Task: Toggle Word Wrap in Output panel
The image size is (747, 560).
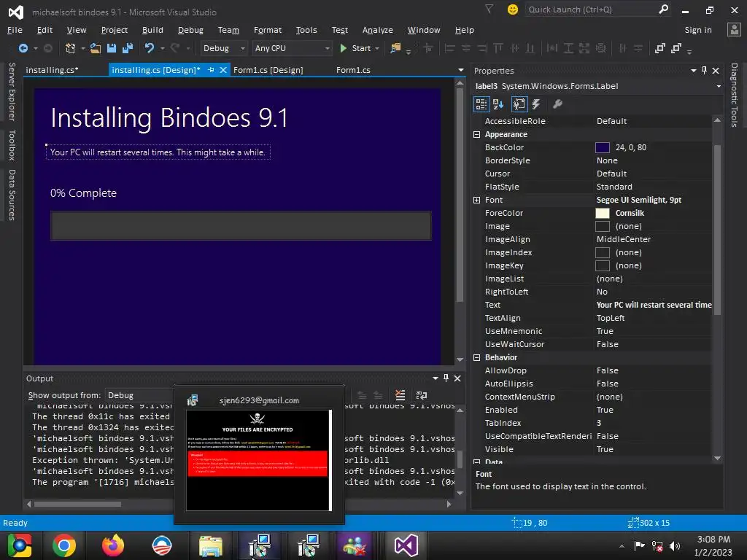Action: (422, 394)
